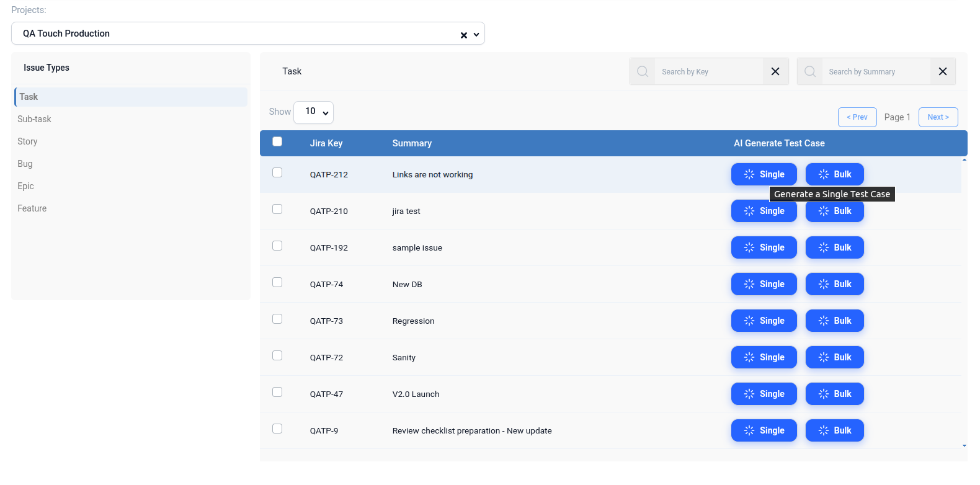This screenshot has height=485, width=980.
Task: Open the Epic issue type
Action: coord(25,186)
